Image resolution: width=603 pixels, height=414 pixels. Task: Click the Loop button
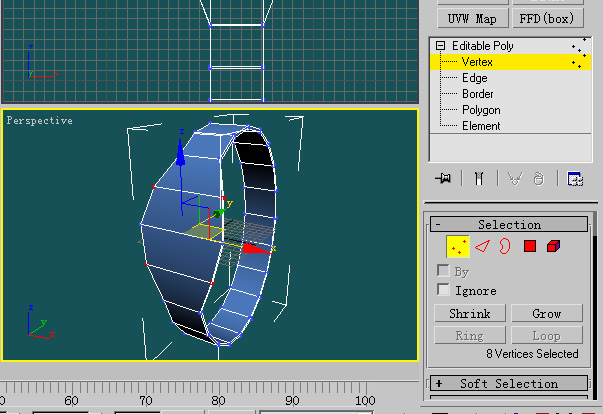point(546,336)
